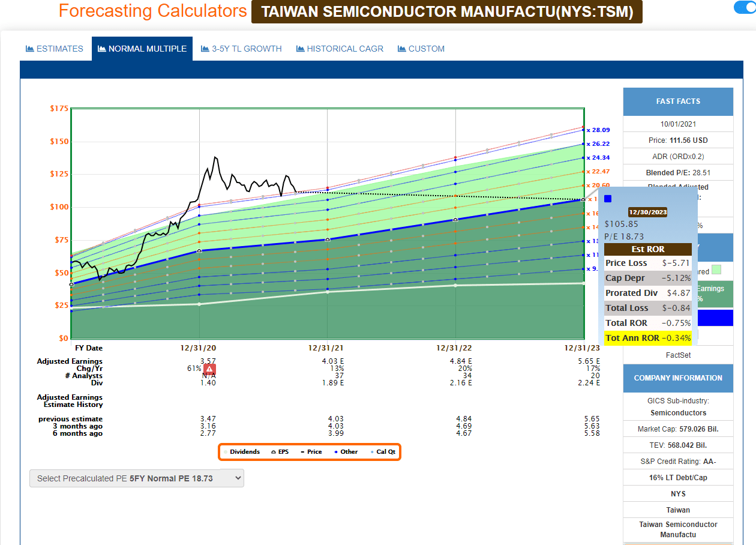
Task: Open the Select Precalculated PE dropdown
Action: click(137, 478)
